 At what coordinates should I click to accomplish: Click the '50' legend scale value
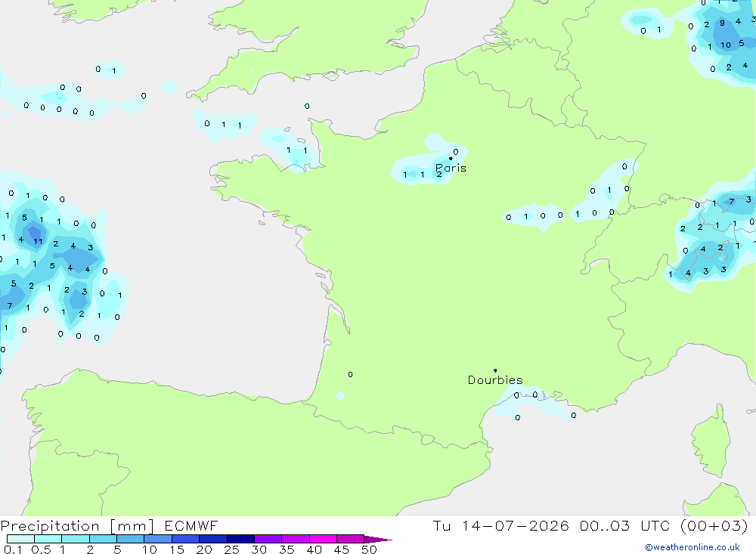(x=369, y=549)
